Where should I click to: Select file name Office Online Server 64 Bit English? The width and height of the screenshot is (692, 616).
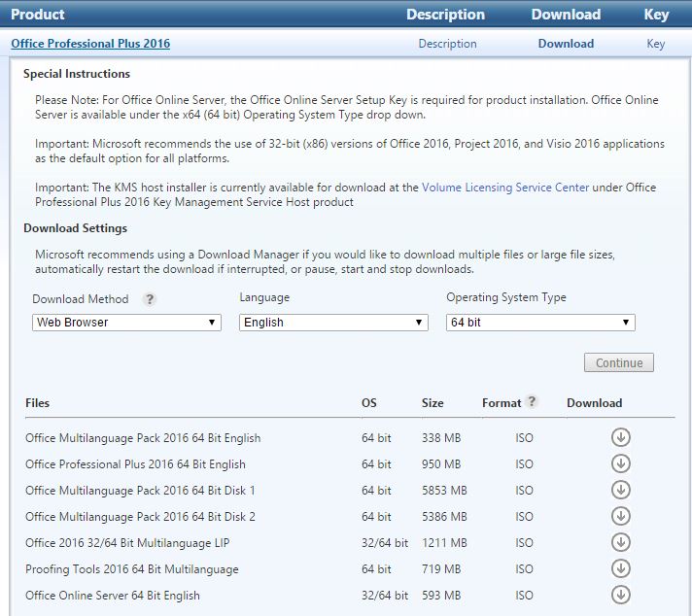113,596
